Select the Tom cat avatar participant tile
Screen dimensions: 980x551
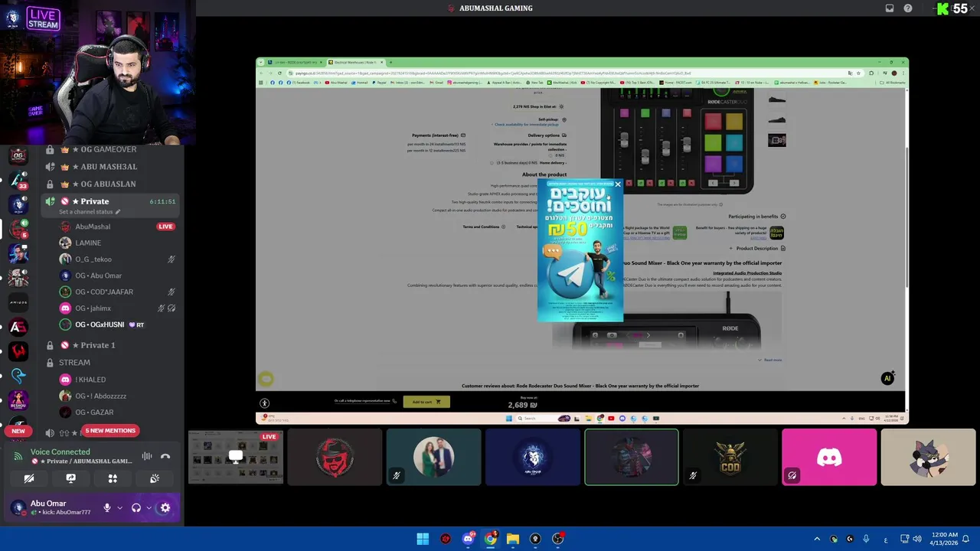(928, 457)
